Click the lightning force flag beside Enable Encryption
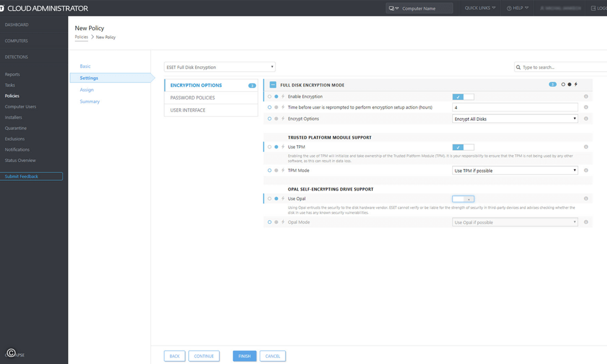 click(283, 97)
